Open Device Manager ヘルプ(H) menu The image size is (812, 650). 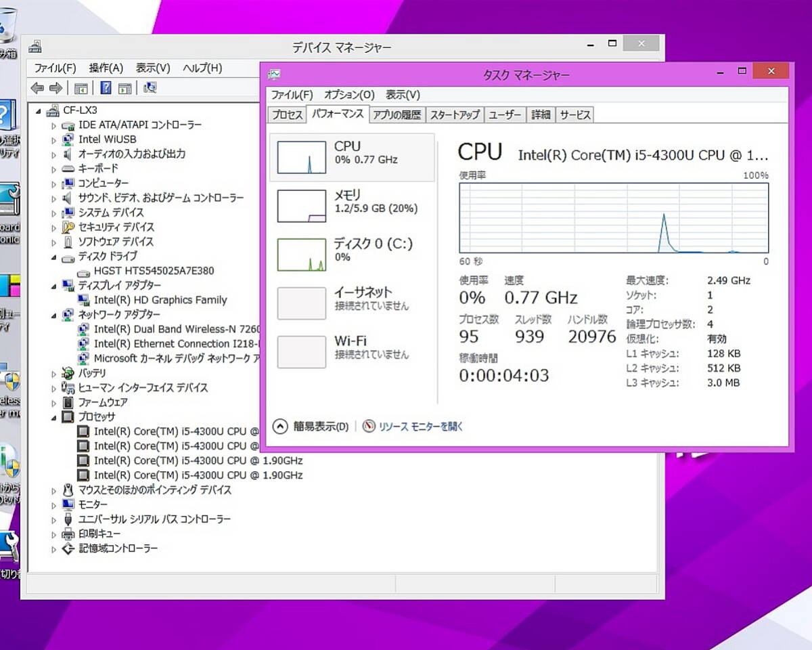202,68
